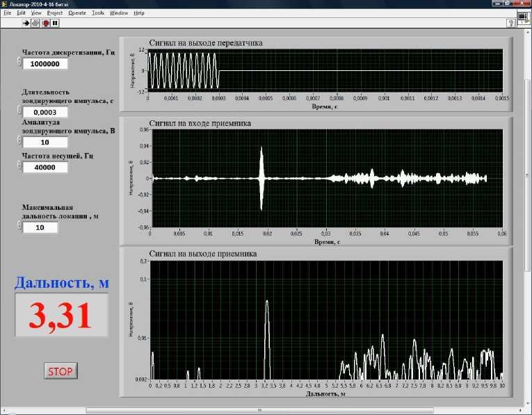Screen dimensions: 532x415
Task: Click the Run Continuously toolbar icon
Action: click(35, 22)
